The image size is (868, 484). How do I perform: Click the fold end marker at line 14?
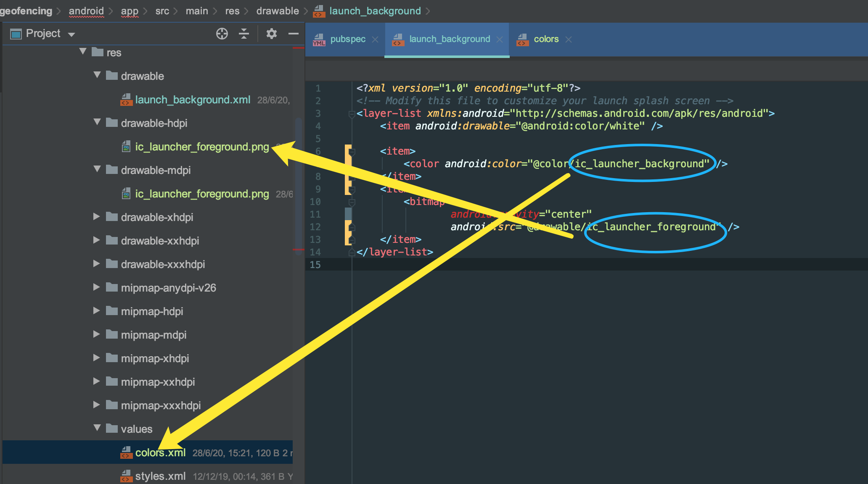tap(352, 252)
